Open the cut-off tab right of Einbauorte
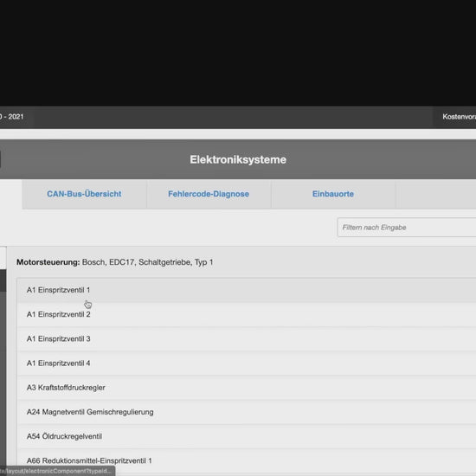The height and width of the screenshot is (476, 476). click(436, 194)
